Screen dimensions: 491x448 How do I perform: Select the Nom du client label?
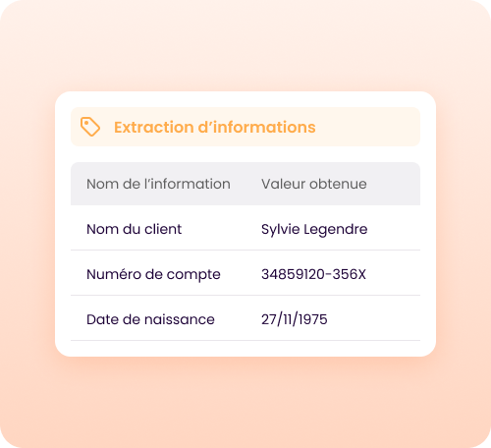134,229
